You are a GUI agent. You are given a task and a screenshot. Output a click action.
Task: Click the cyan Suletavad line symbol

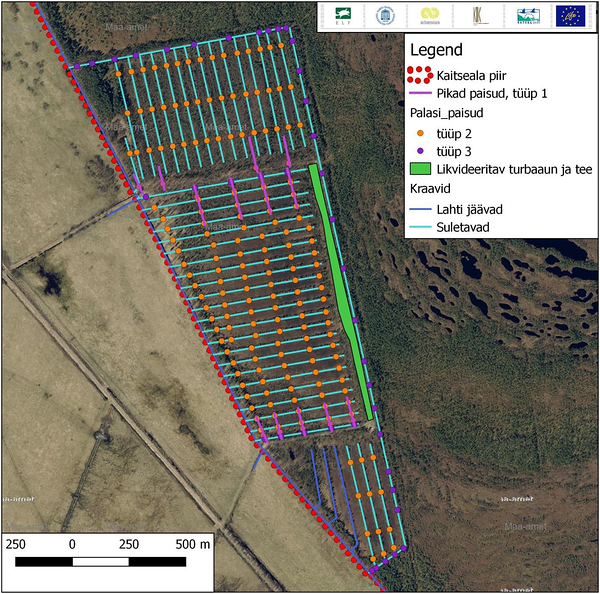click(x=419, y=228)
